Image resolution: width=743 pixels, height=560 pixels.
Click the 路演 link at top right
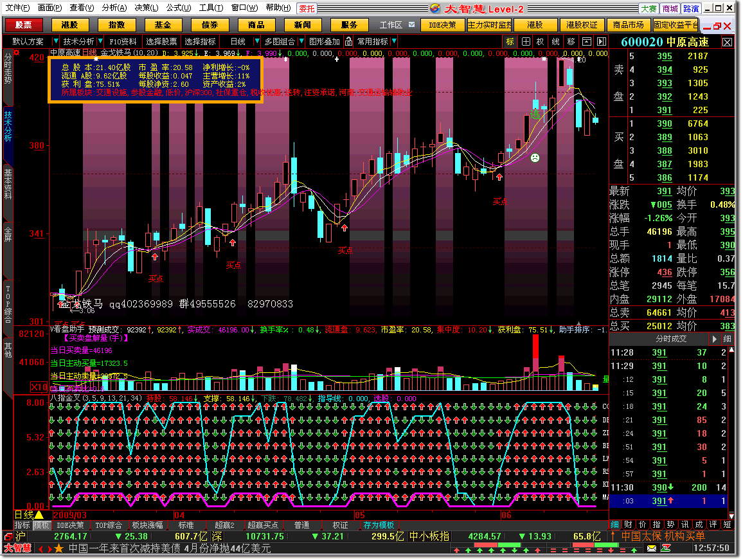(691, 8)
